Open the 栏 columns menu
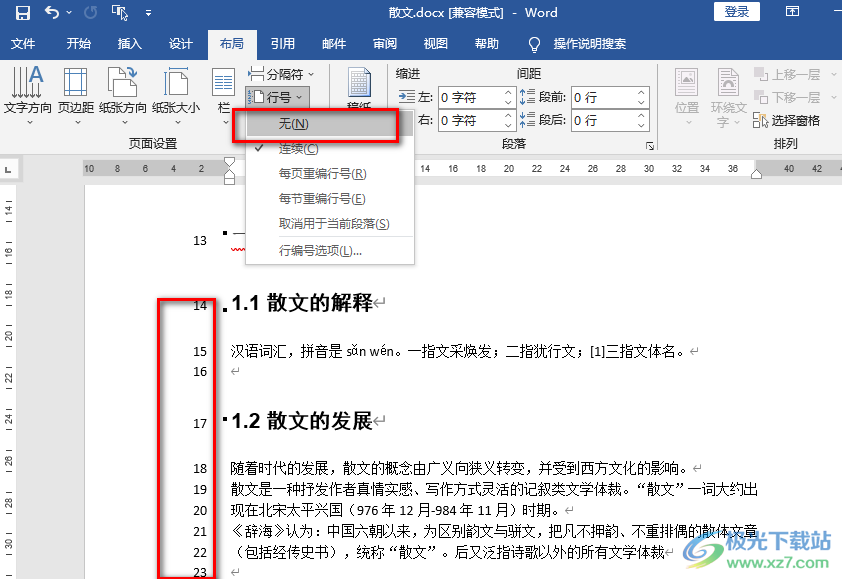Viewport: 842px width, 579px height. (224, 97)
